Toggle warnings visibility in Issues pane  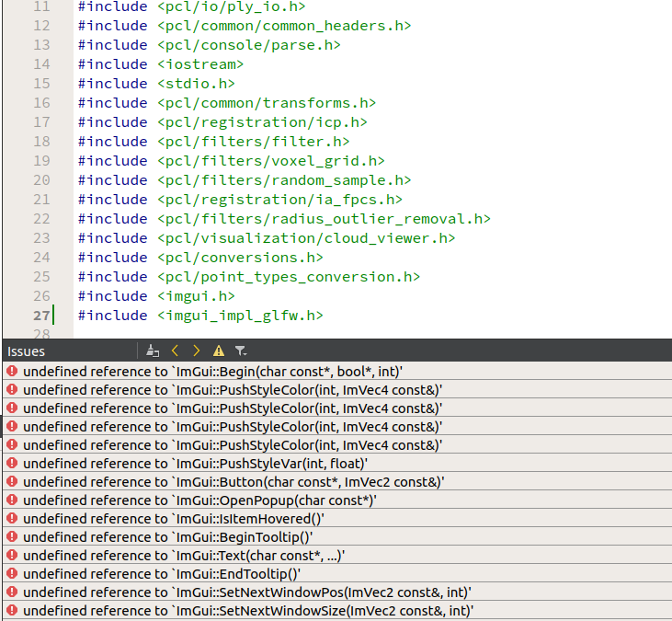pos(219,351)
